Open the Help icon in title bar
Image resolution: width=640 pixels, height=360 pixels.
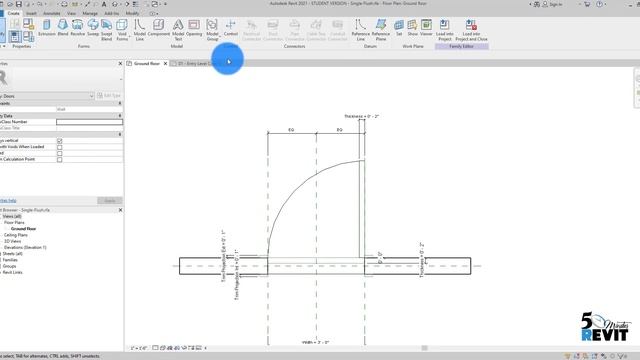600,4
